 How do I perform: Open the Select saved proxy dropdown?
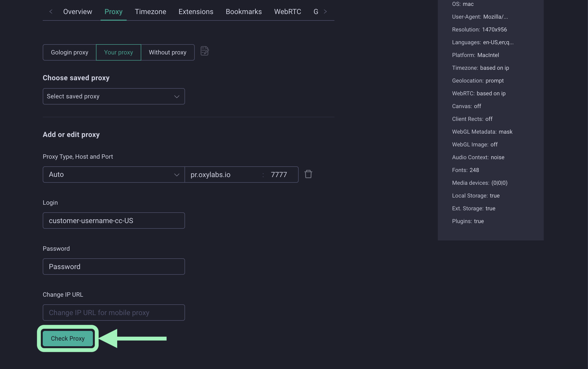[114, 96]
